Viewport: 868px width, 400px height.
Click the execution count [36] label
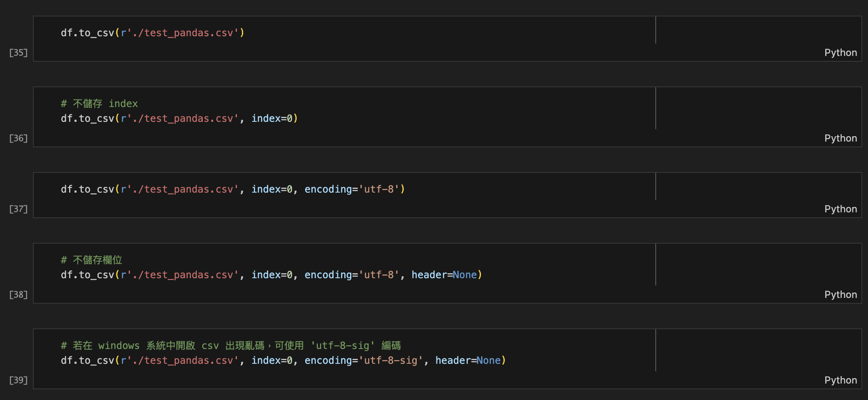point(18,138)
